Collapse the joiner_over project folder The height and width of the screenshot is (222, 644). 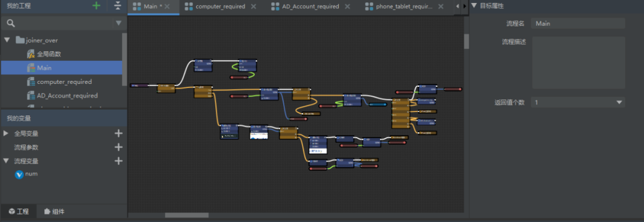pyautogui.click(x=7, y=40)
